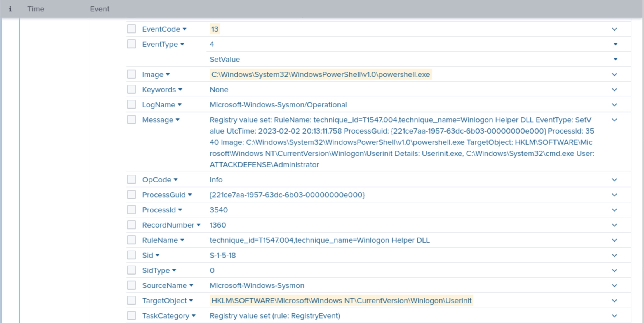Screen dimensions: 644x323
Task: Expand actions chevron in the RuleName row
Action: click(614, 240)
